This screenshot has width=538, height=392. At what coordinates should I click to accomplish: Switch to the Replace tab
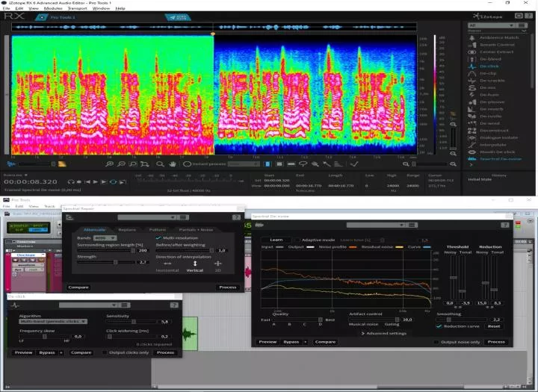point(127,229)
